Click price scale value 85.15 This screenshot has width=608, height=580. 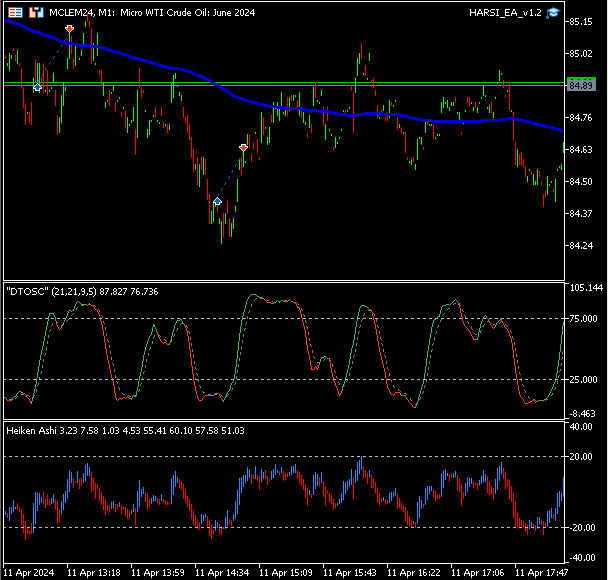(x=581, y=22)
